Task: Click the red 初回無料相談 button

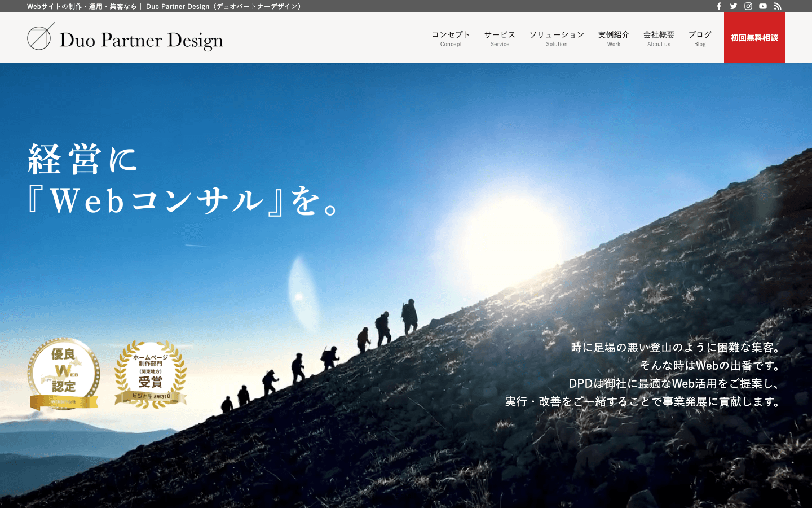Action: (x=754, y=37)
